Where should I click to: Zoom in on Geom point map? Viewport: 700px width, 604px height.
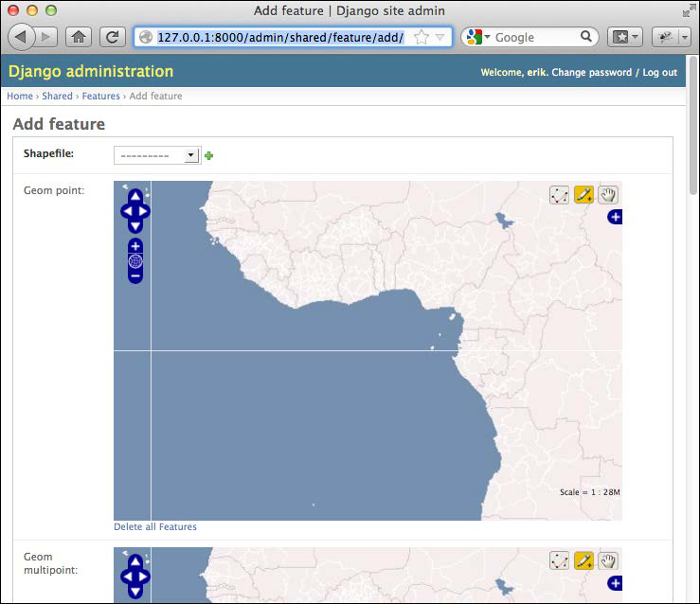tap(135, 246)
